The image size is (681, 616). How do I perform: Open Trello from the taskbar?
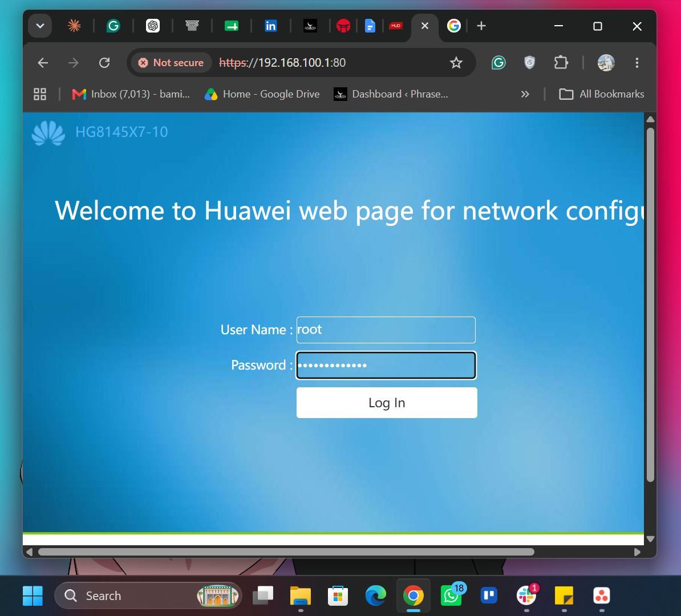(x=489, y=595)
